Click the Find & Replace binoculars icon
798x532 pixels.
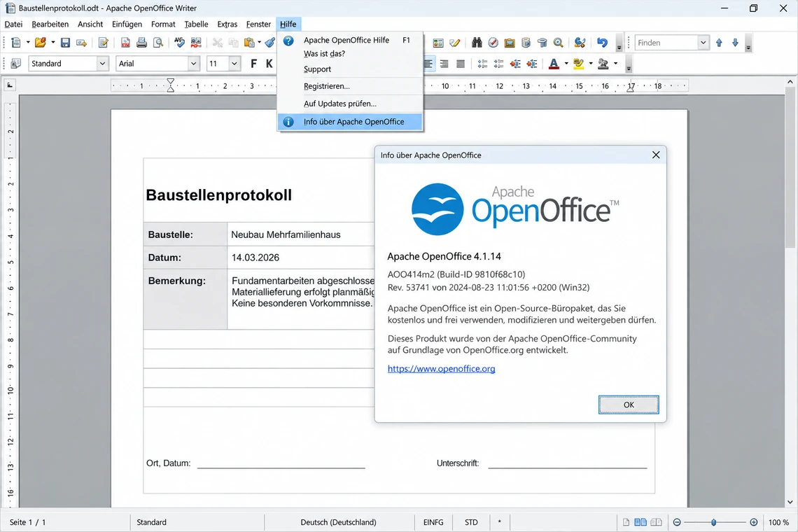click(x=477, y=43)
